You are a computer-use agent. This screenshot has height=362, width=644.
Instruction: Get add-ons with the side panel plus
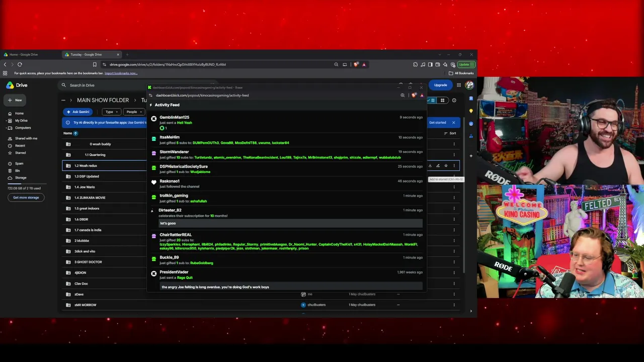(x=471, y=156)
